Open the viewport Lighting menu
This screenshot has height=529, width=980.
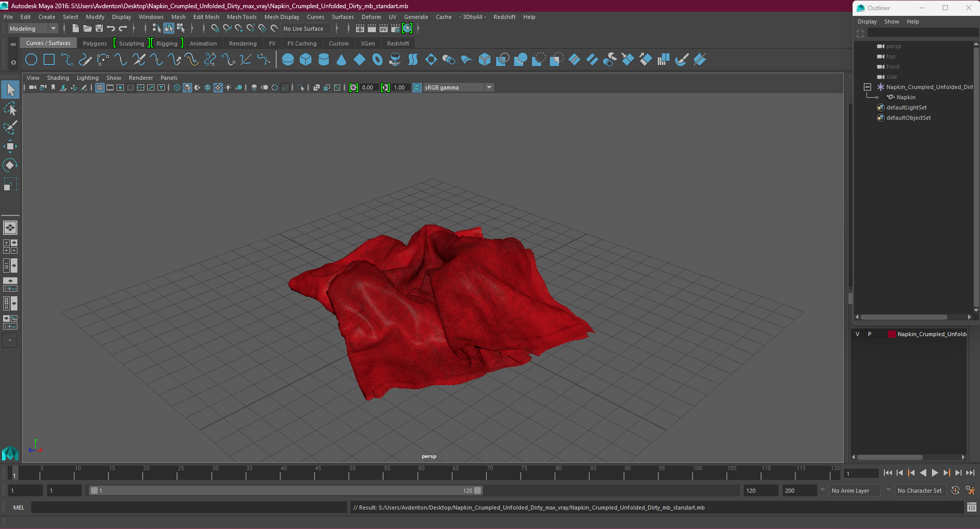point(87,78)
